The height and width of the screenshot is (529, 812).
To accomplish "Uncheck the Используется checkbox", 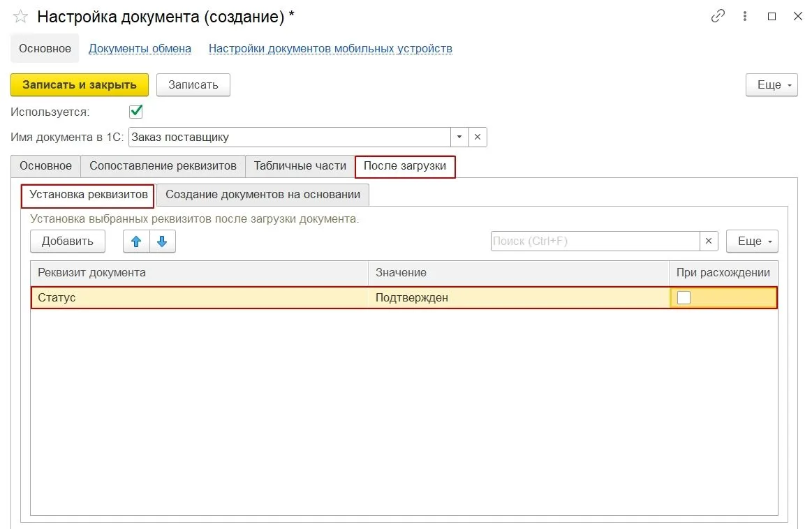I will click(x=136, y=110).
